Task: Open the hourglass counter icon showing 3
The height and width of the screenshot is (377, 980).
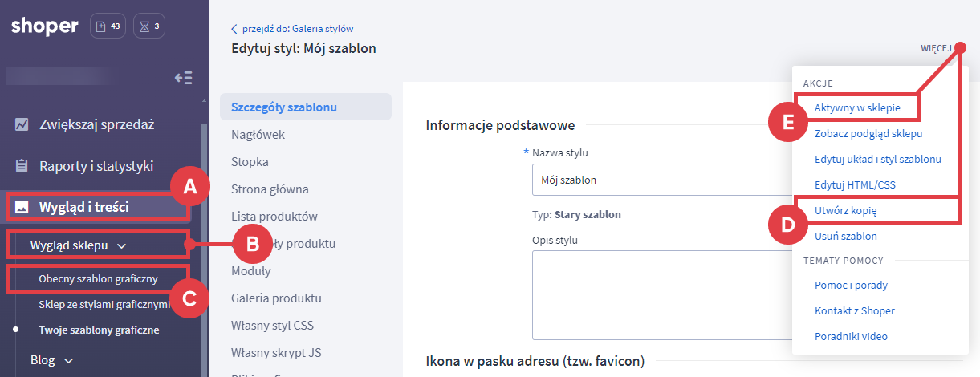Action: (149, 26)
